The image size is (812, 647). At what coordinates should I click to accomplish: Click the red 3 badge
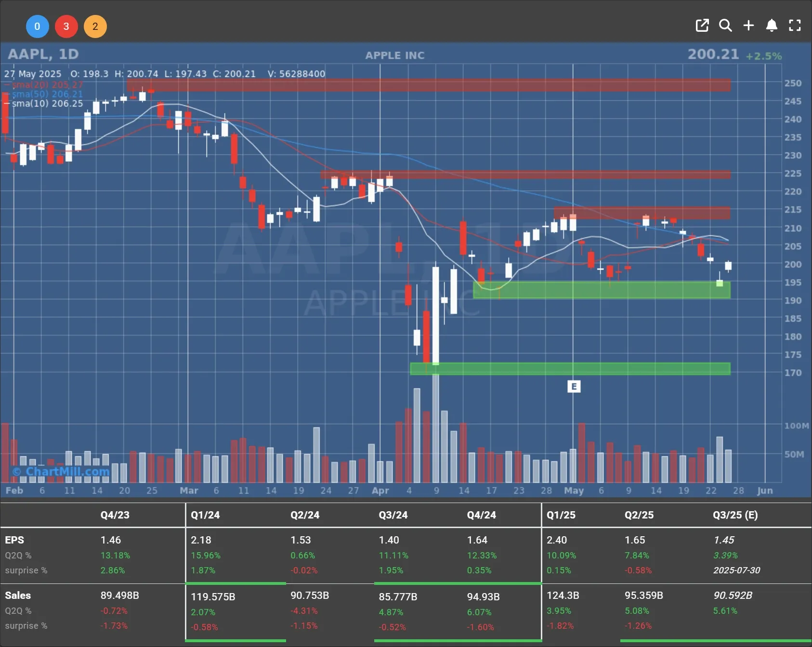(x=66, y=26)
